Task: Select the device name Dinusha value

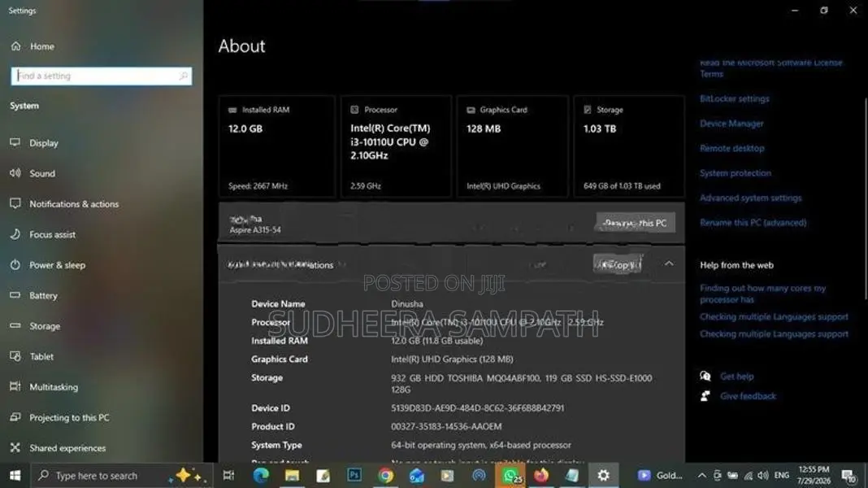Action: pos(407,304)
